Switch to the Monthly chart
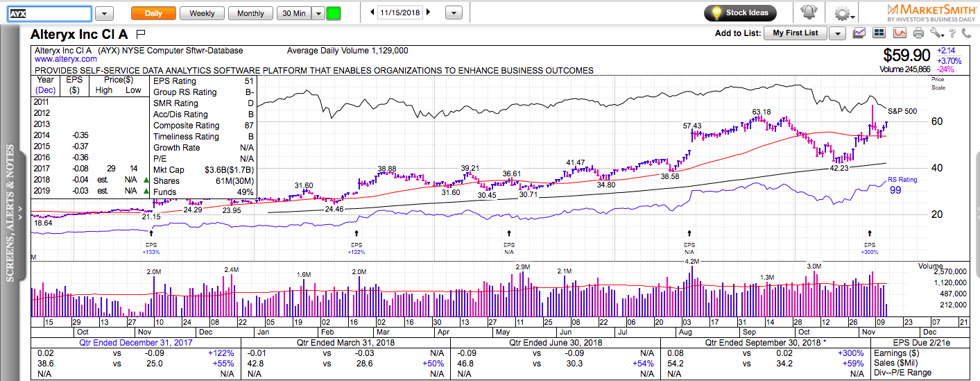The height and width of the screenshot is (381, 980). (250, 13)
